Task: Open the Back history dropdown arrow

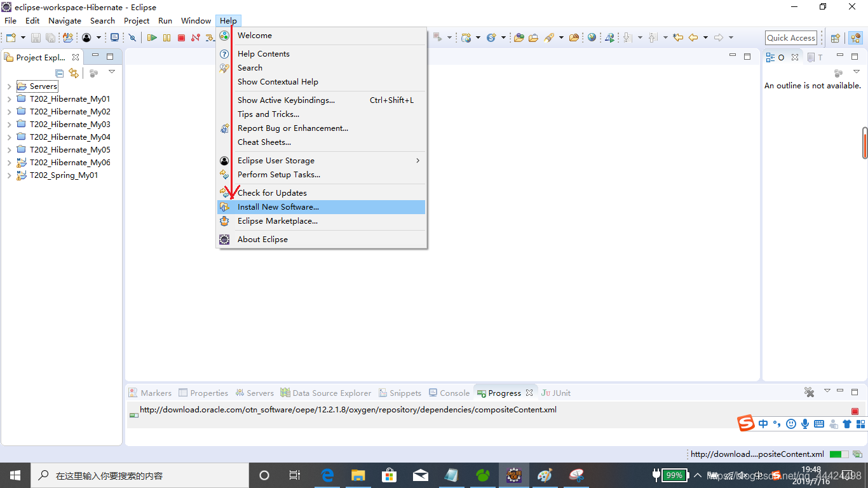Action: click(705, 37)
